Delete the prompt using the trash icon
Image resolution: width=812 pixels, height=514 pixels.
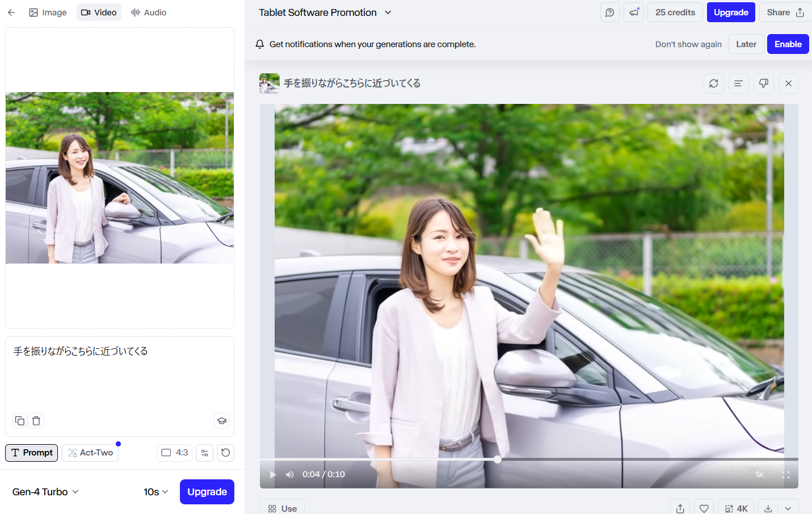click(36, 421)
